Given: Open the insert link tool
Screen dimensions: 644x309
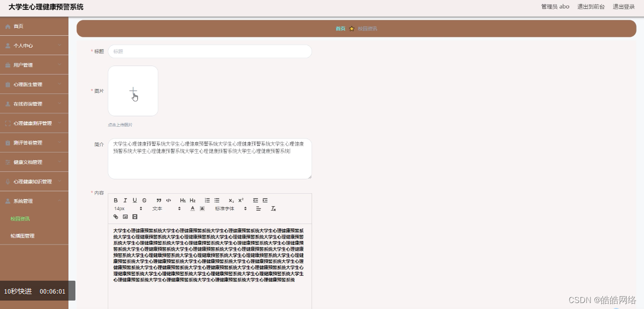Looking at the screenshot, I should click(x=116, y=217).
